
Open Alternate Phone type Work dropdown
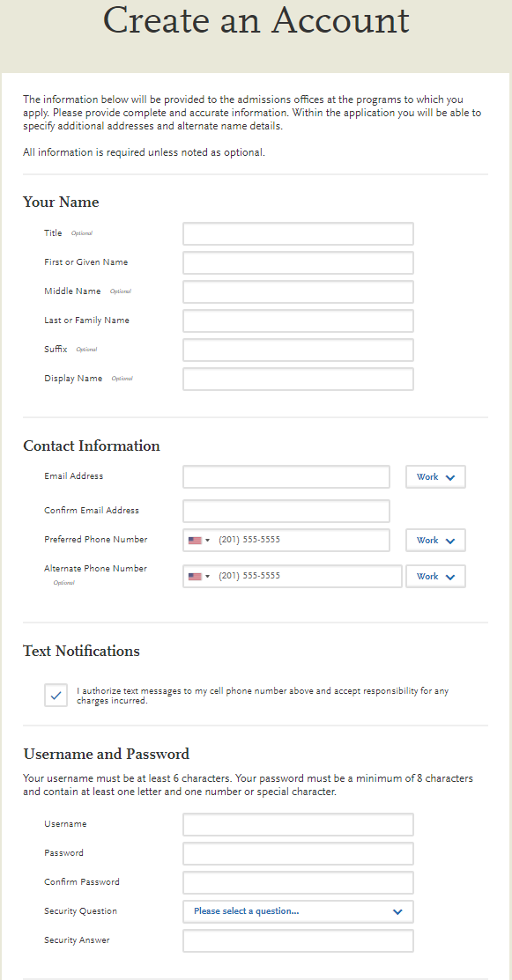point(435,576)
